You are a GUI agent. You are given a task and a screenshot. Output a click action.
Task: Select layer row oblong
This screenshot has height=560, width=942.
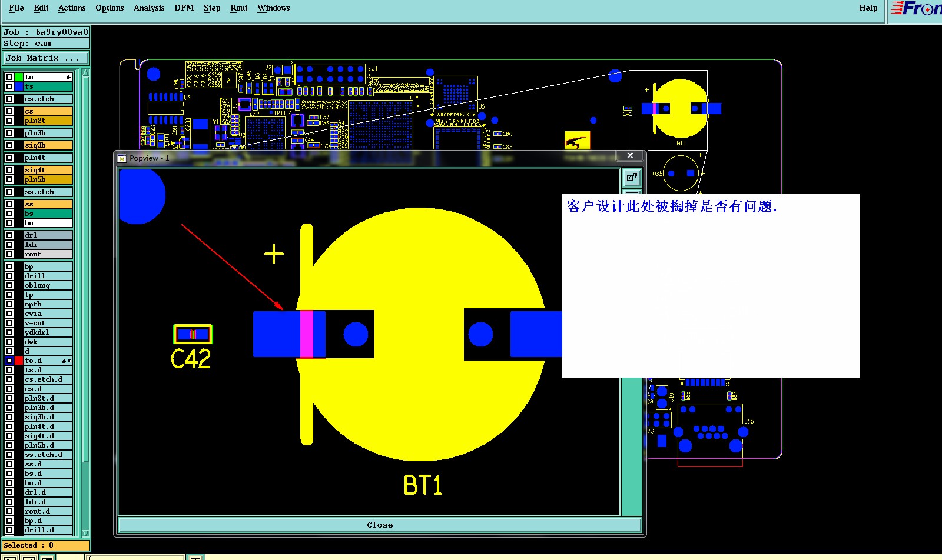tap(48, 285)
